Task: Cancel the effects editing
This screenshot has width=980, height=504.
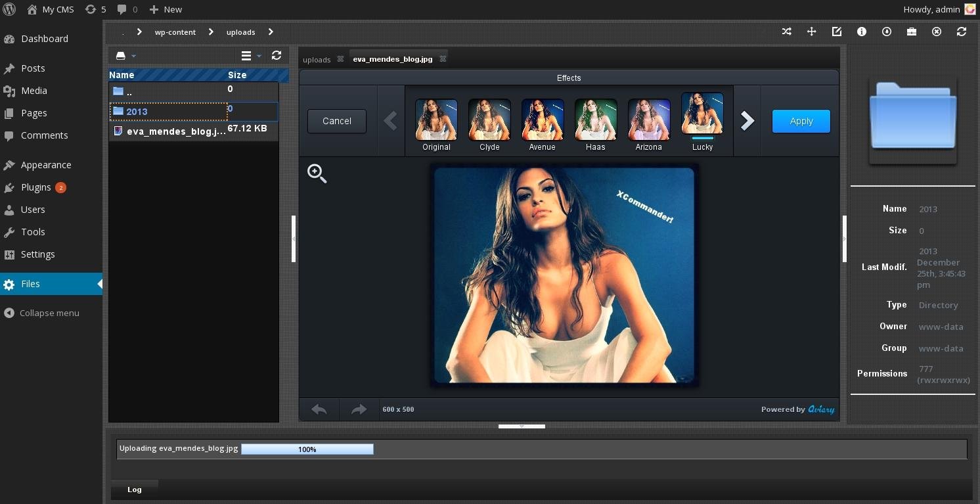Action: [x=336, y=121]
